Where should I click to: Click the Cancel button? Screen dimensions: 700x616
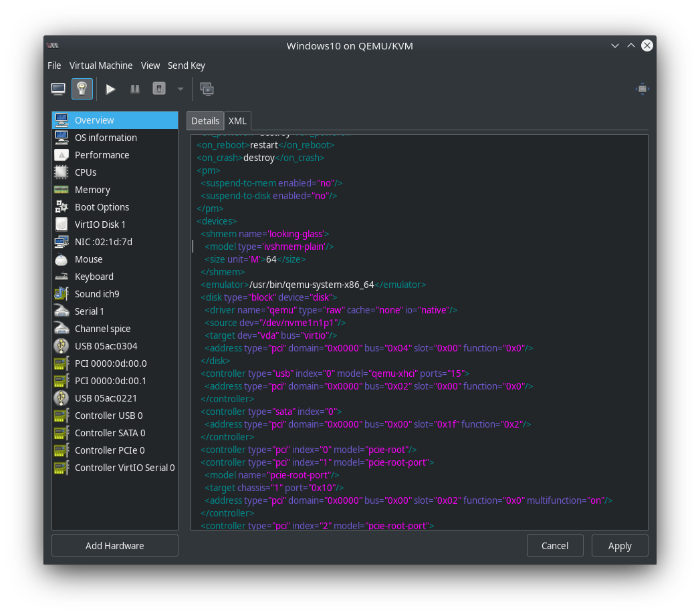pyautogui.click(x=555, y=546)
